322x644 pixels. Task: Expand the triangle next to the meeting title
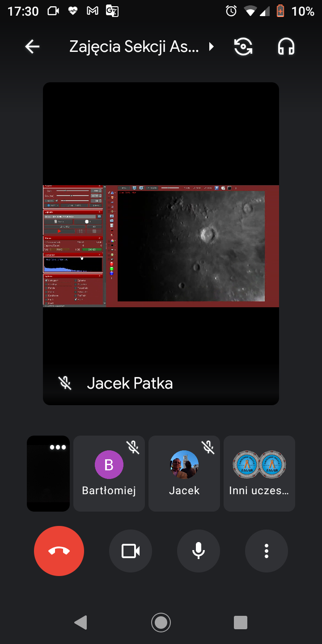point(211,47)
